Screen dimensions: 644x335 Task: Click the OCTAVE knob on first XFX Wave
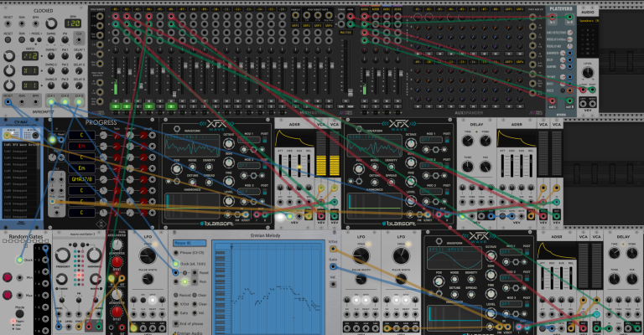click(x=229, y=143)
